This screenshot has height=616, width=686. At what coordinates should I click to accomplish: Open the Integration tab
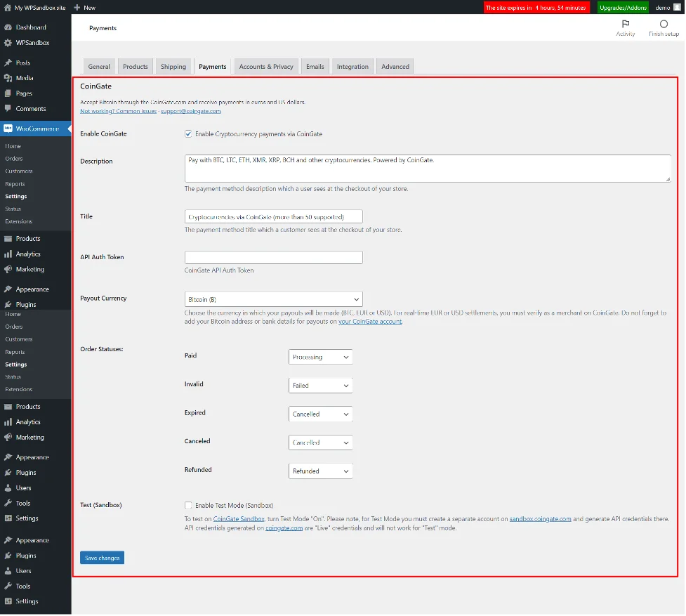tap(353, 67)
